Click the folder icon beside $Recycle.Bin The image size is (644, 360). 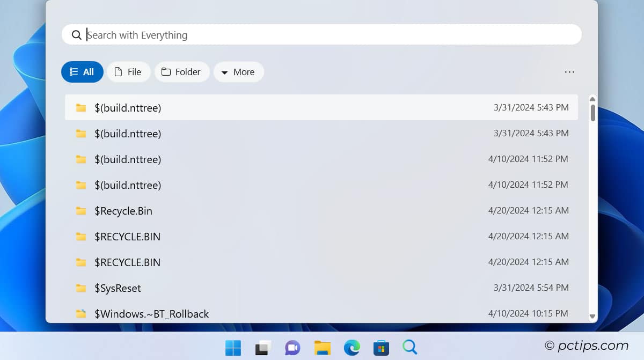81,211
